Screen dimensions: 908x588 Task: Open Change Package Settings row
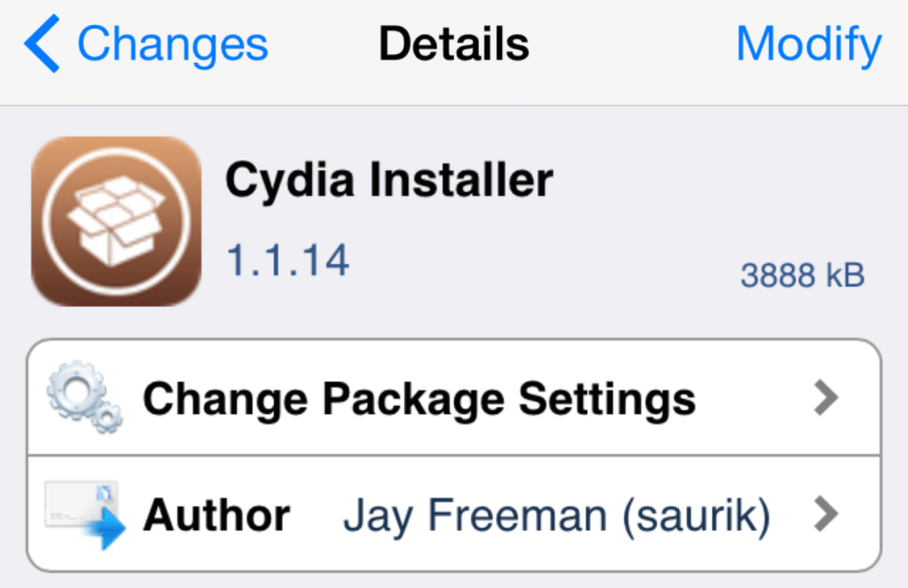[454, 397]
